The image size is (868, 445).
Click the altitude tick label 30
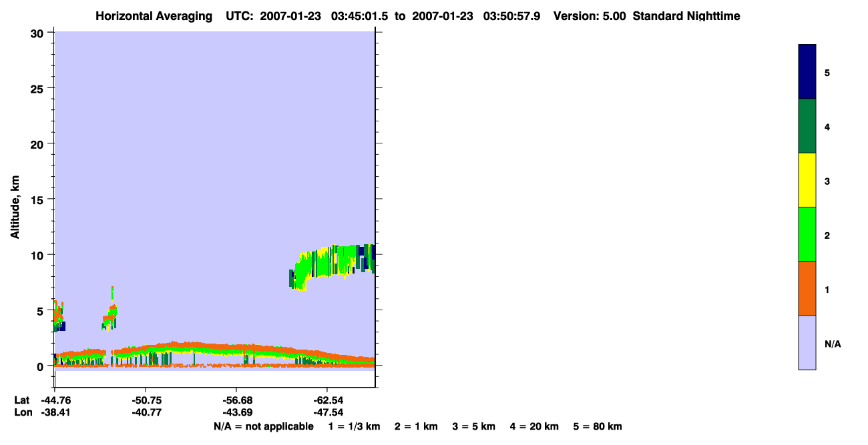(x=39, y=33)
